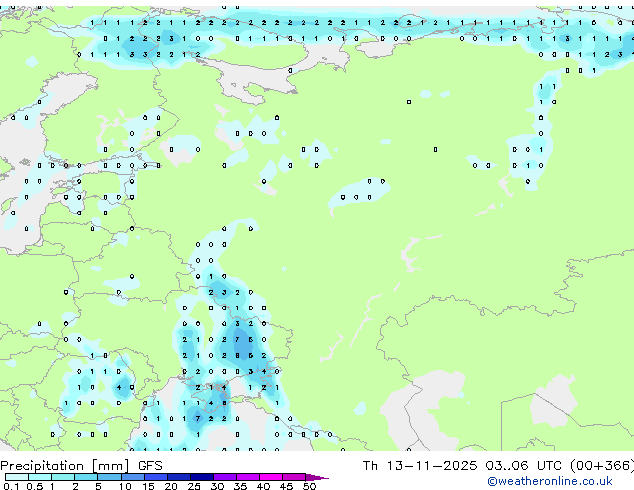Choose the 2–5 mm legend color swatch
Image resolution: width=634 pixels, height=490 pixels.
[x=86, y=477]
